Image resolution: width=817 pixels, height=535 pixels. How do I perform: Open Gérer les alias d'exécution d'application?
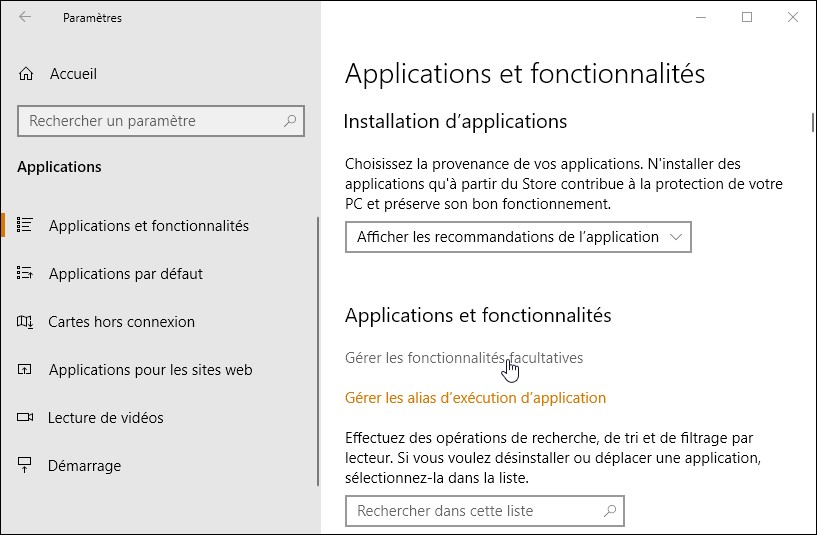tap(475, 398)
